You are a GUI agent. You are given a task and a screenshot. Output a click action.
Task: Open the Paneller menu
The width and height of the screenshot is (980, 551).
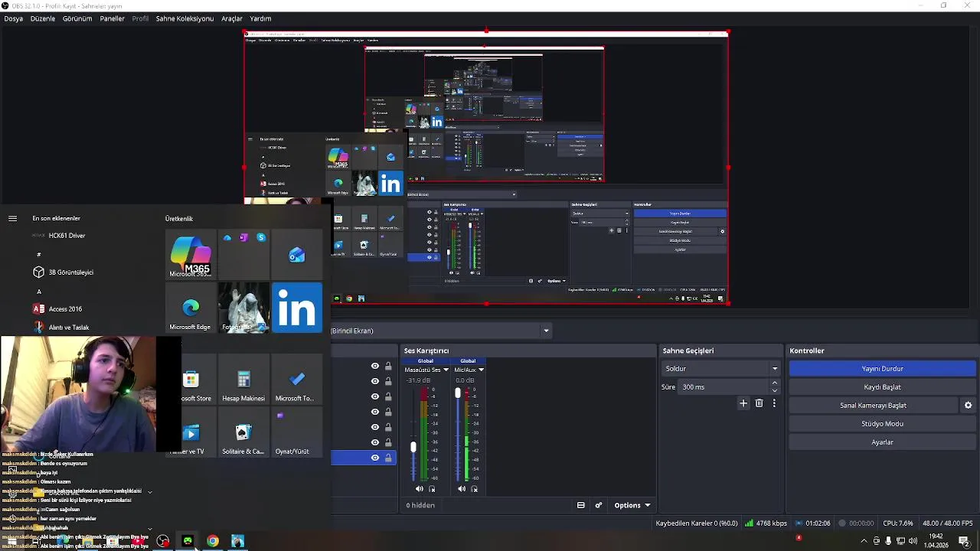(112, 18)
